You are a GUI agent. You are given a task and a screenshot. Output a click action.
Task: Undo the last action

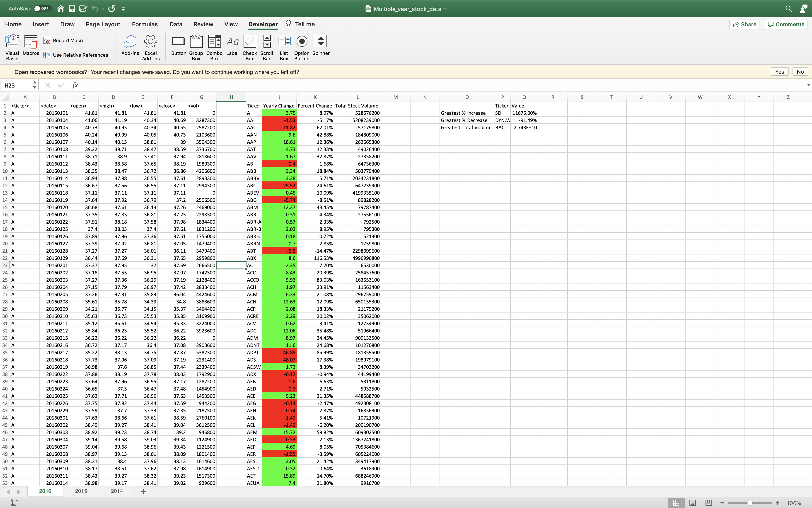(x=95, y=9)
